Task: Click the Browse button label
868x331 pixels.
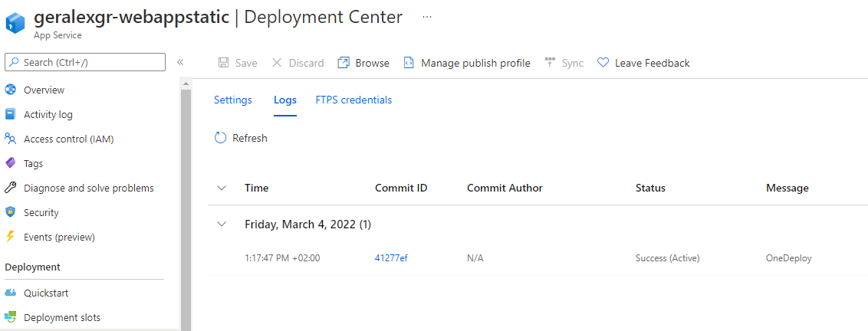Action: pyautogui.click(x=373, y=63)
